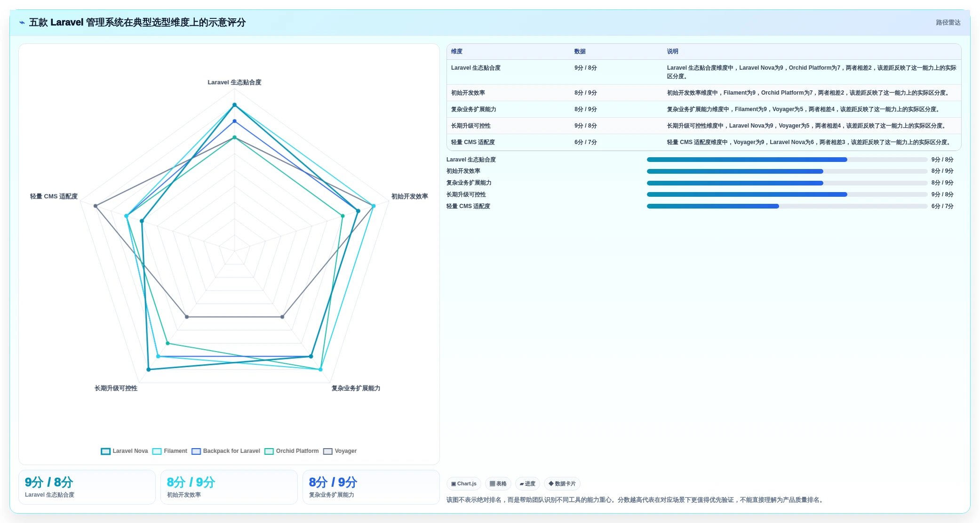980x523 pixels.
Task: Click 初始开发效率 progress bar
Action: [x=787, y=171]
